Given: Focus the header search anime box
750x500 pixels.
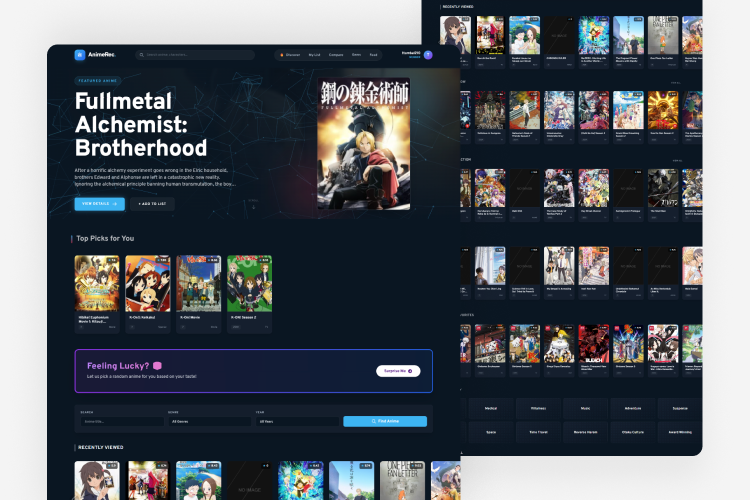Looking at the screenshot, I should [x=195, y=55].
